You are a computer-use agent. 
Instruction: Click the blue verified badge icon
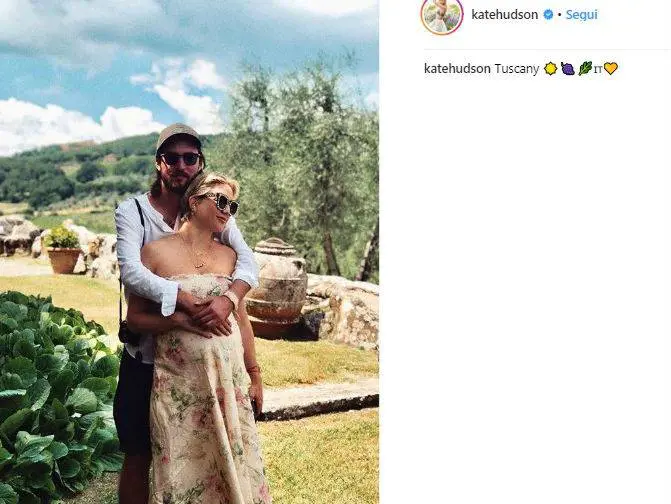point(548,15)
